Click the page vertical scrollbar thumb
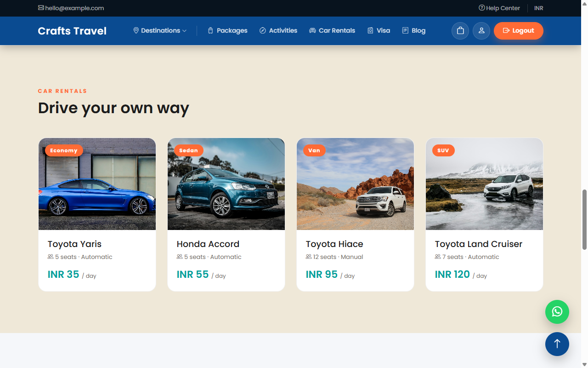The width and height of the screenshot is (588, 368). tap(585, 219)
